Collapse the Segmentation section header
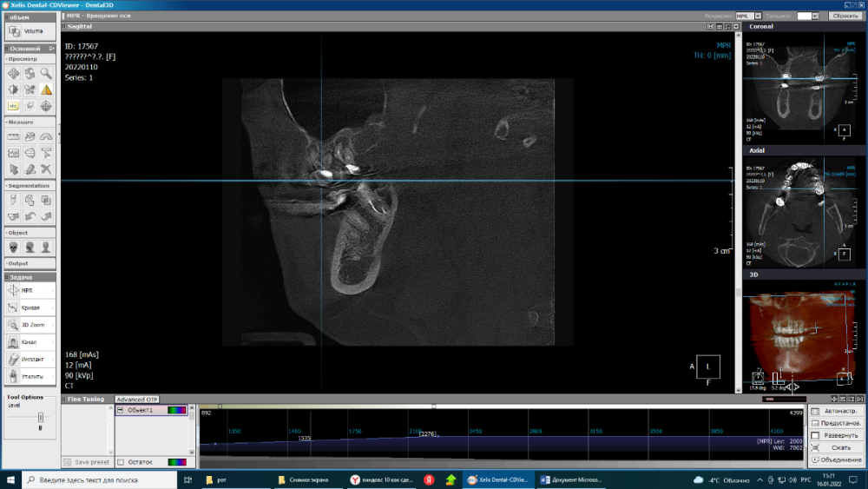Screen dimensions: 868x489 pyautogui.click(x=29, y=185)
